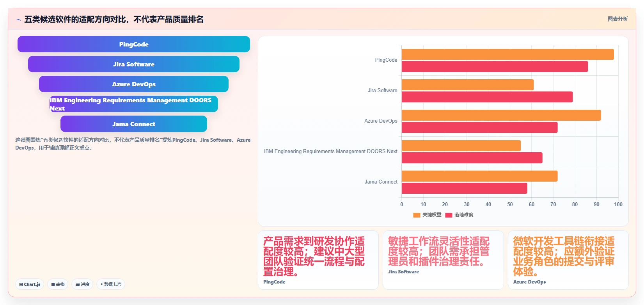Click the orange 关键权重 legend swatch
Viewport: 644px width, 305px height.
(417, 215)
